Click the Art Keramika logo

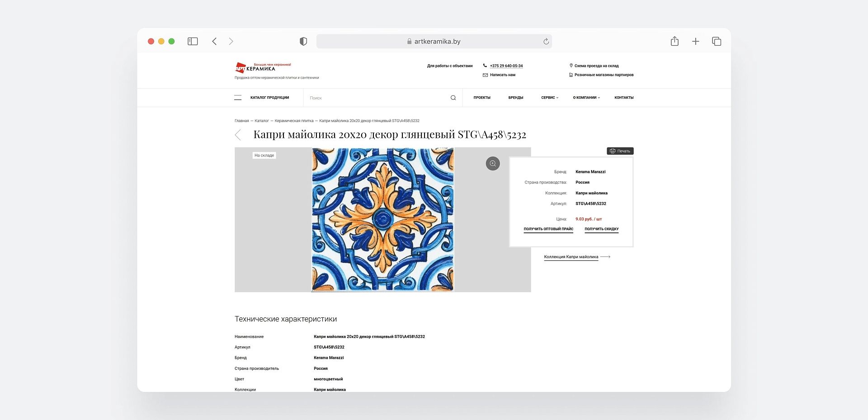[263, 68]
